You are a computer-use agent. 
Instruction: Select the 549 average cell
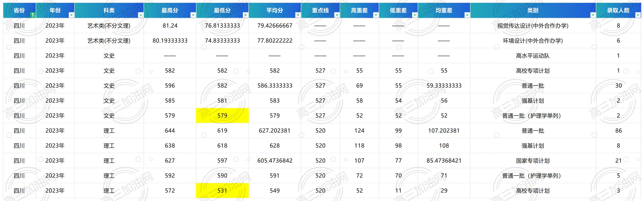click(275, 191)
